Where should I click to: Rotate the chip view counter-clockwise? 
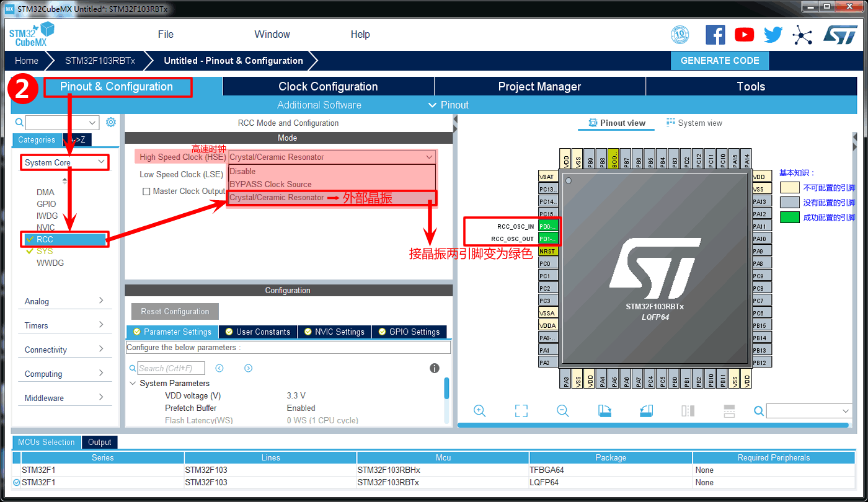tap(646, 411)
